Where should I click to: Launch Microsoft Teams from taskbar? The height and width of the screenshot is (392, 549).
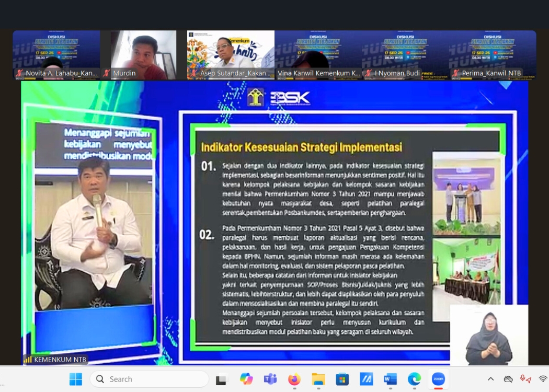click(x=270, y=379)
